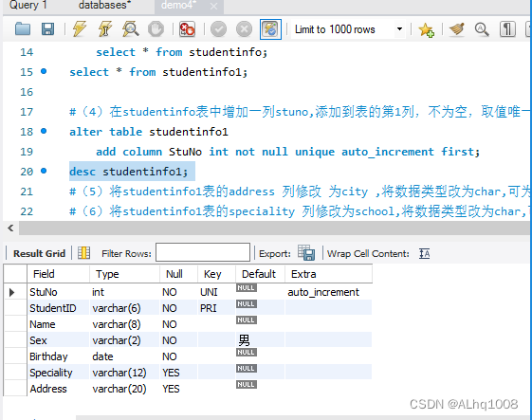Sort by the Field column header
Image resolution: width=532 pixels, height=420 pixels.
coord(59,274)
